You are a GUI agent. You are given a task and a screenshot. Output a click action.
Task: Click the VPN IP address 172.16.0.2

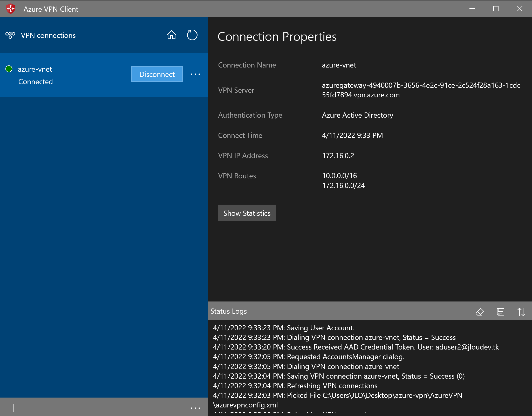click(338, 156)
